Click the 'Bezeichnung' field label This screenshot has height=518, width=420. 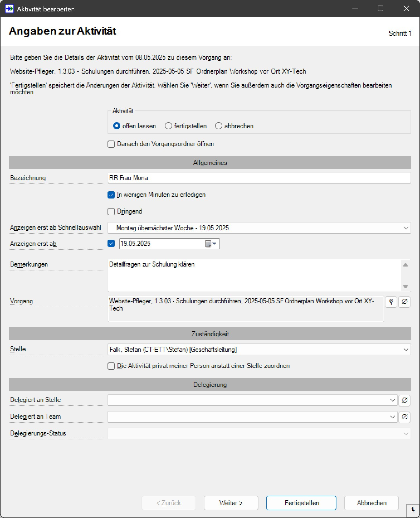28,178
